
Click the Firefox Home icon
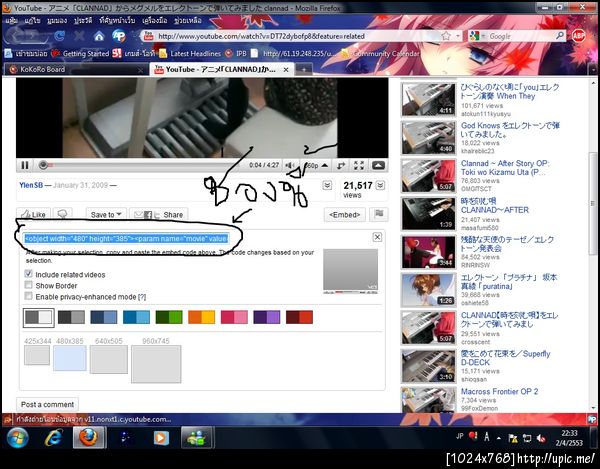point(99,36)
